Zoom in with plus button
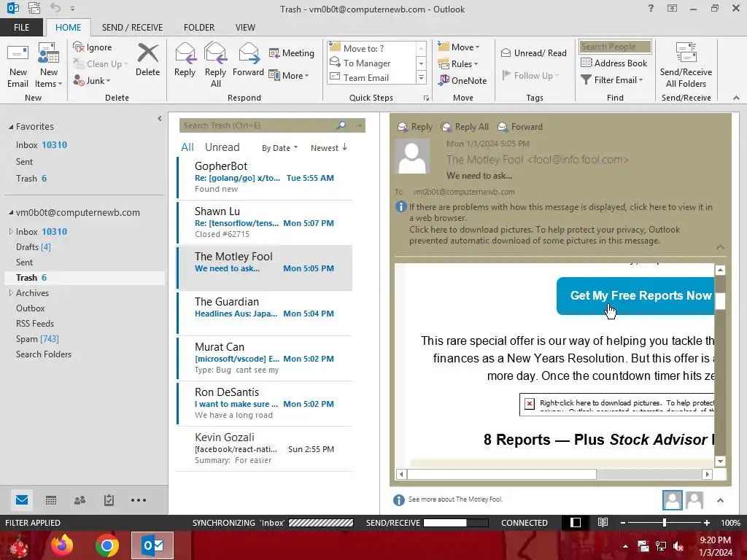Image resolution: width=747 pixels, height=560 pixels. pos(706,522)
